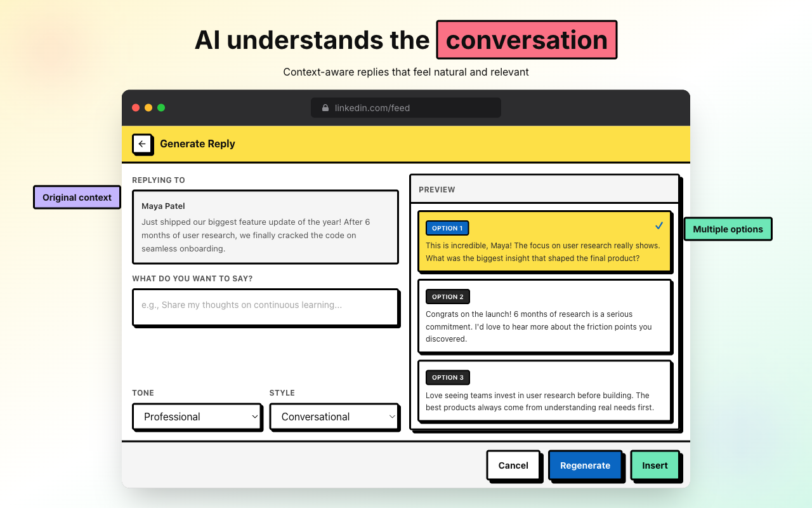Click the linkedin.com/feed address bar

point(405,107)
